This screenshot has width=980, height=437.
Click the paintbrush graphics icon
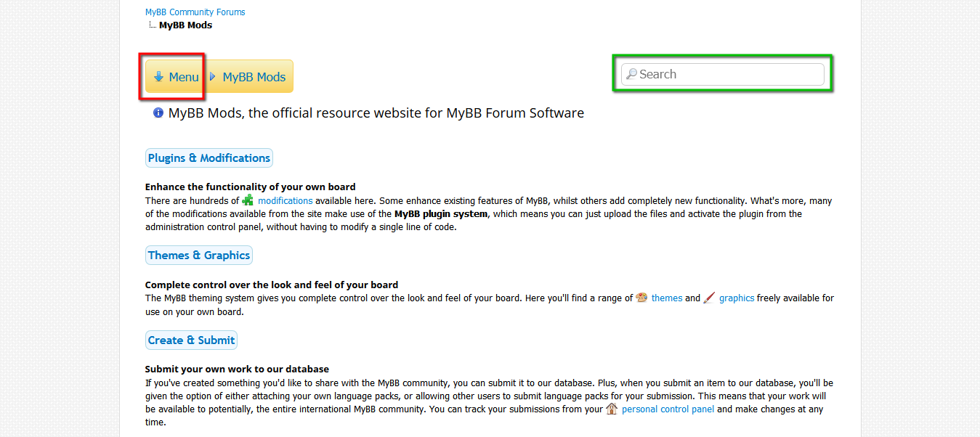[710, 298]
